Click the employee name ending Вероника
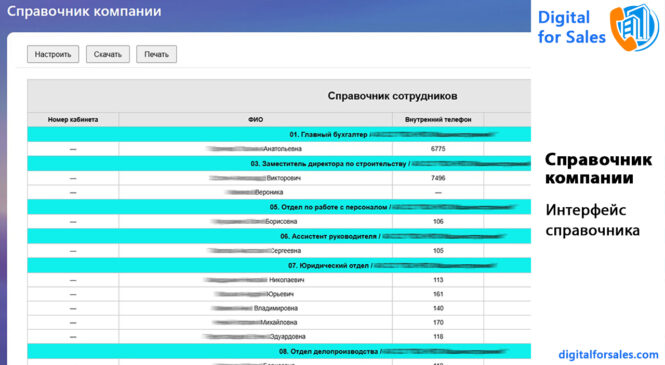The height and width of the screenshot is (365, 665). (x=254, y=192)
